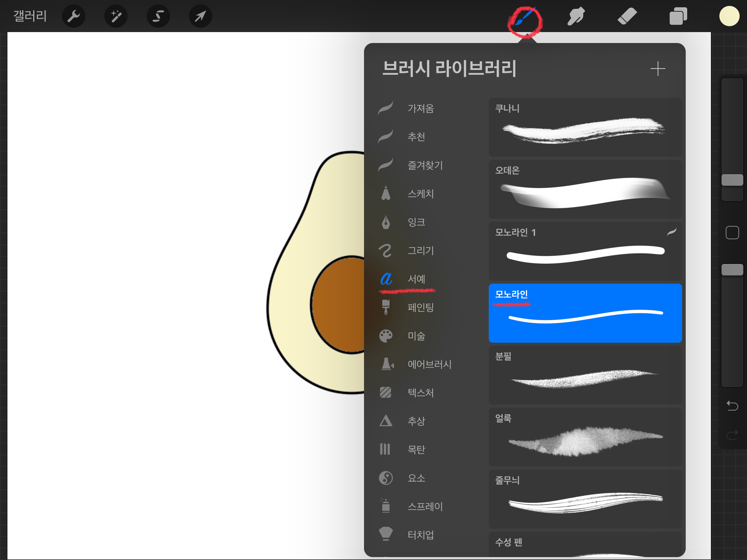This screenshot has width=747, height=560.
Task: Choose the 쿠나니 brush
Action: pyautogui.click(x=585, y=127)
